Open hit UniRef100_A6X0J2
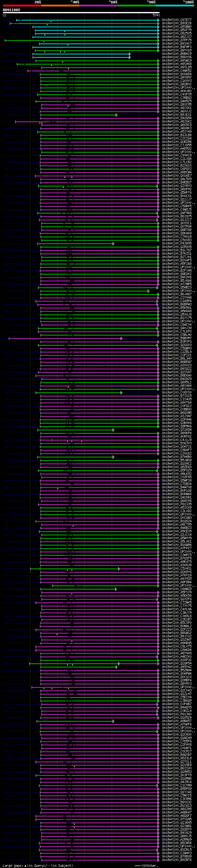Screen dimensions: 197x868 click(x=177, y=111)
